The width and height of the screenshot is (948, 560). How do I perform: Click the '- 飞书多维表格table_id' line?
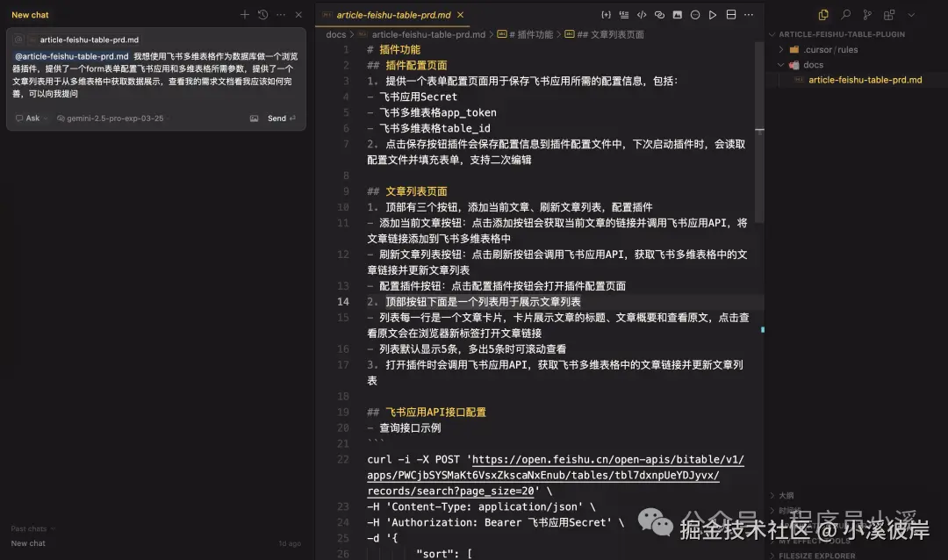tap(428, 128)
